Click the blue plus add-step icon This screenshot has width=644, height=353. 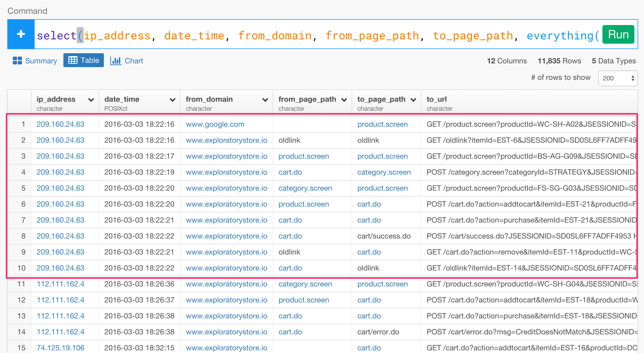pyautogui.click(x=21, y=34)
